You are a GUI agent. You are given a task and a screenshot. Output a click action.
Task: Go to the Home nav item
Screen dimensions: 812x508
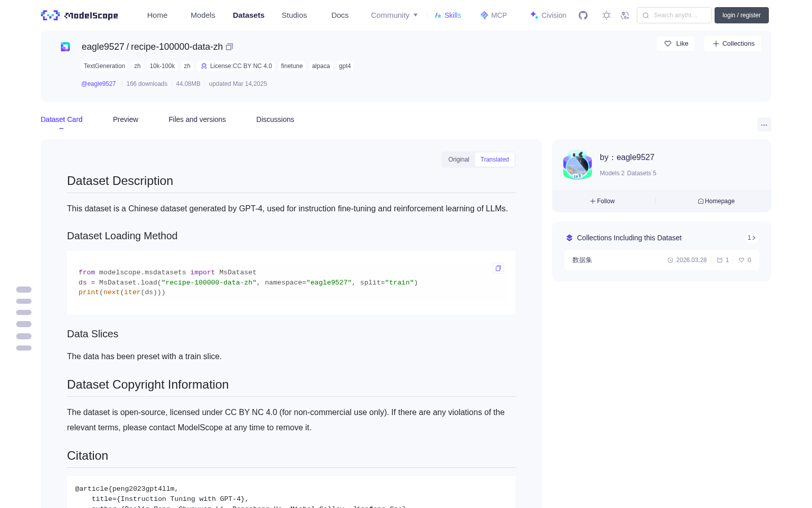(x=157, y=15)
